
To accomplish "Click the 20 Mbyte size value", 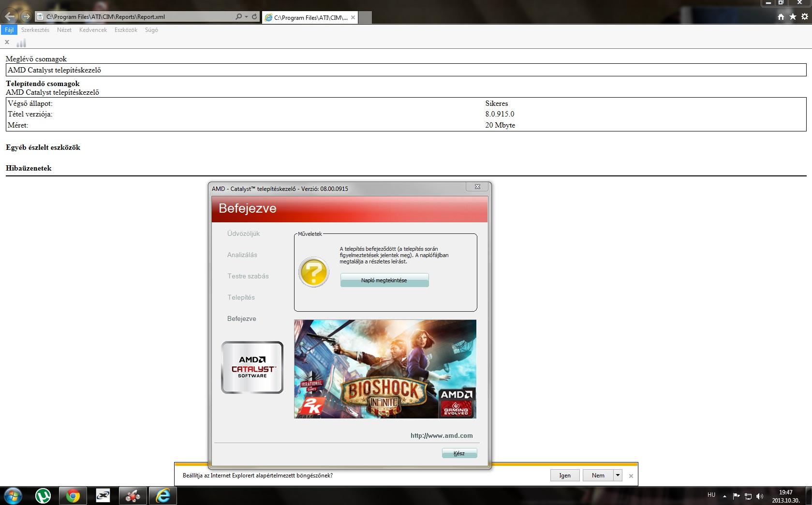I will [x=500, y=125].
